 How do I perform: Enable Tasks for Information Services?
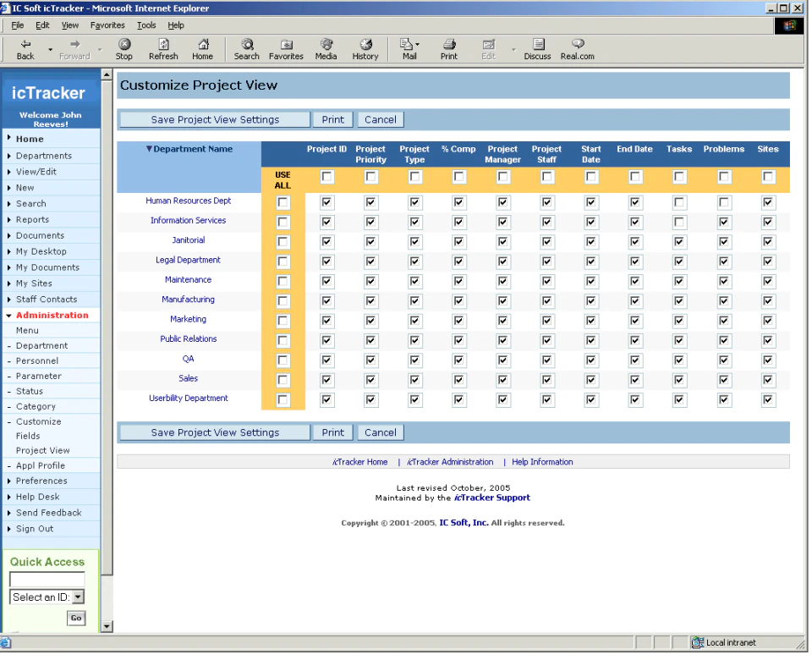679,223
